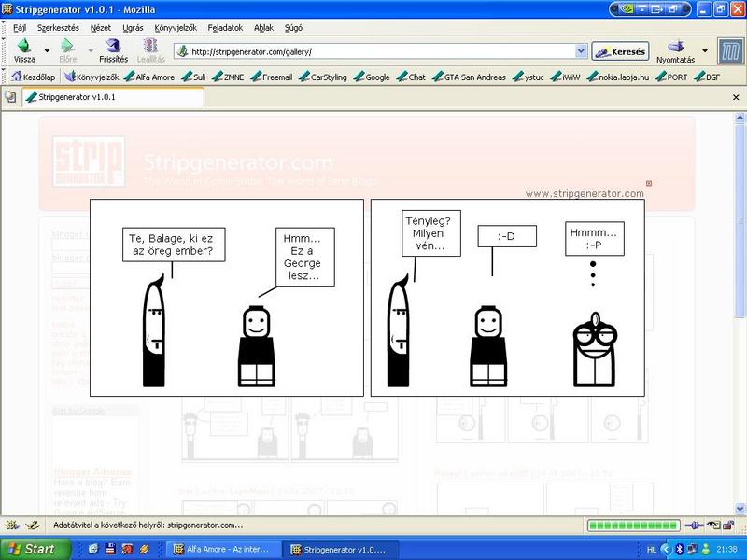747x560 pixels.
Task: Click the cookie eye icon in the status bar
Action: pyautogui.click(x=712, y=525)
